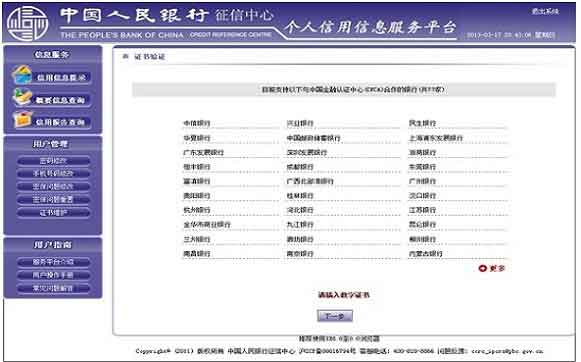Viewport: 581px width, 362px height.
Task: Select 成都银行 entry
Action: pos(300,167)
